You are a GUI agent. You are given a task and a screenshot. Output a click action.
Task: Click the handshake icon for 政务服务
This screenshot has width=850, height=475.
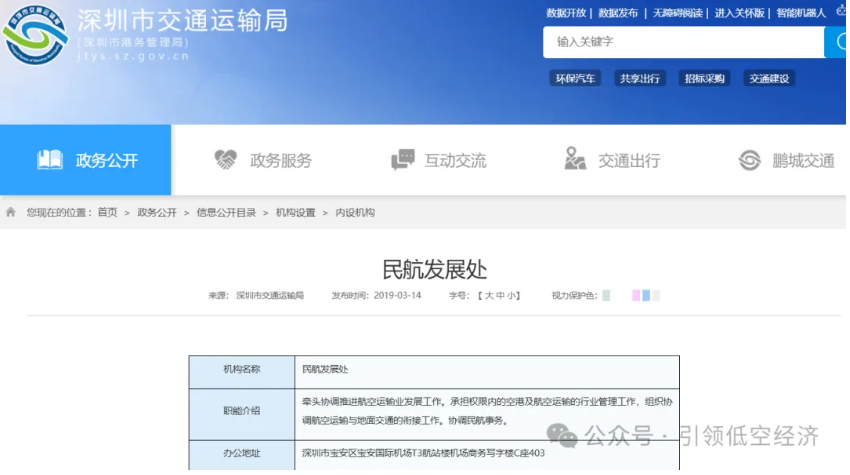[226, 160]
